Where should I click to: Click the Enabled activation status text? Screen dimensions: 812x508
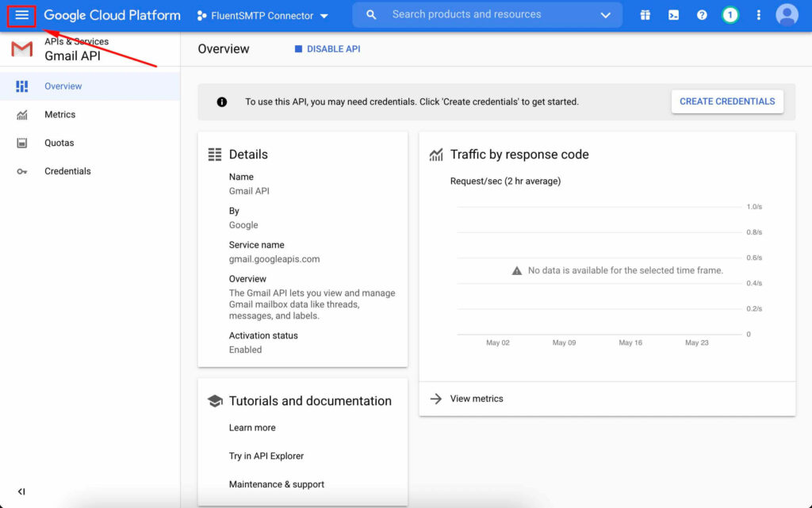coord(246,349)
